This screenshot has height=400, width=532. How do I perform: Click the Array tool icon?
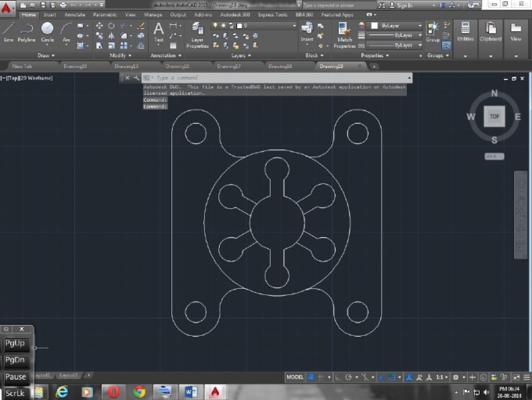click(124, 45)
